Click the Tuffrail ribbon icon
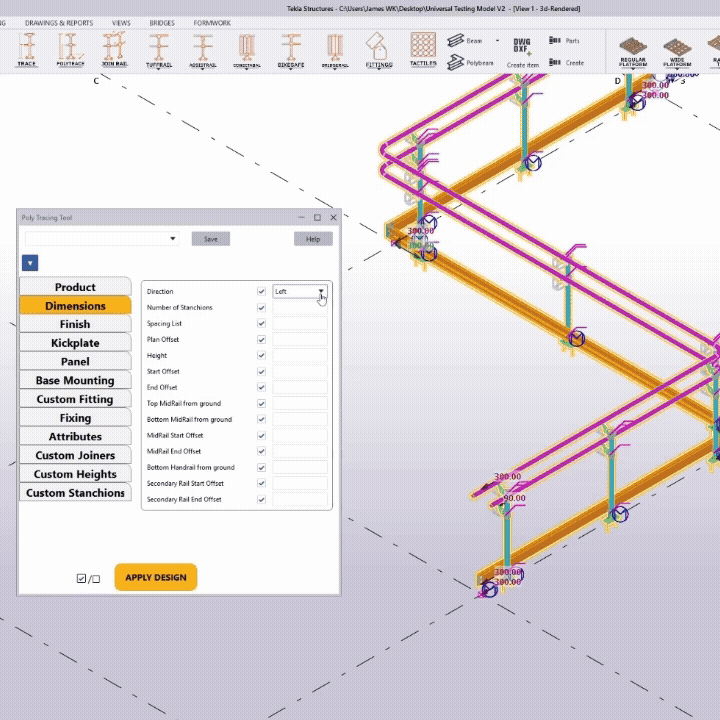This screenshot has height=720, width=720. pos(159,49)
